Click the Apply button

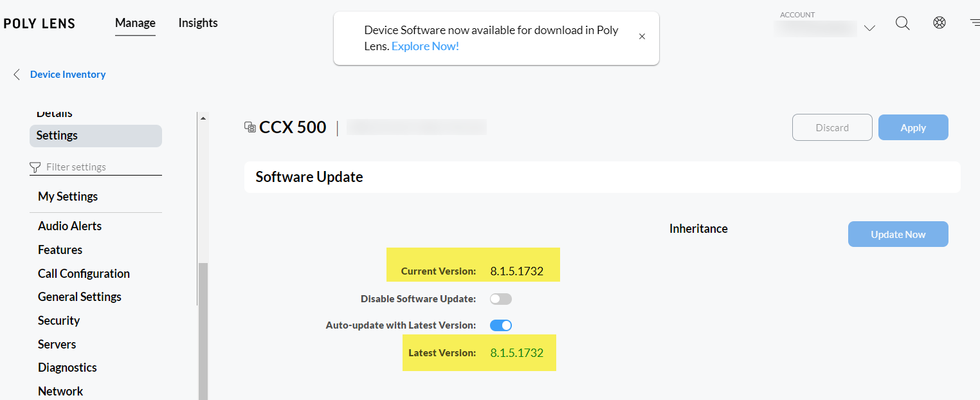(x=912, y=127)
